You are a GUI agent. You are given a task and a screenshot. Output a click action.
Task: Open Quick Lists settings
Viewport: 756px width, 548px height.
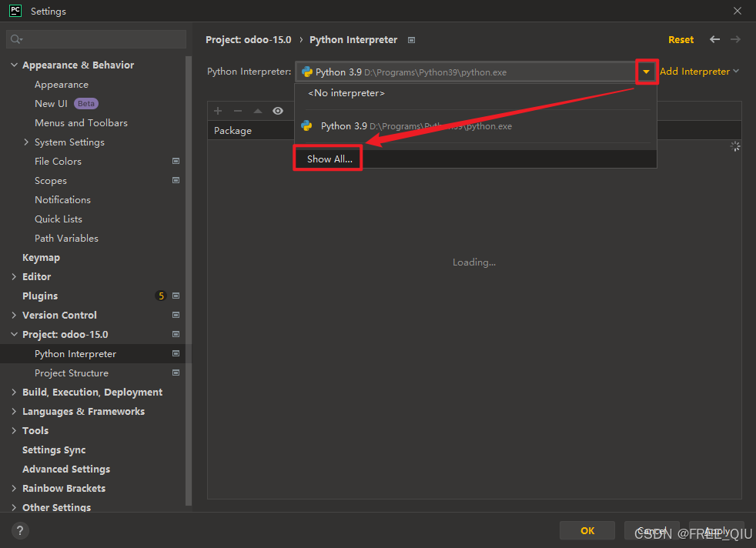pos(59,219)
